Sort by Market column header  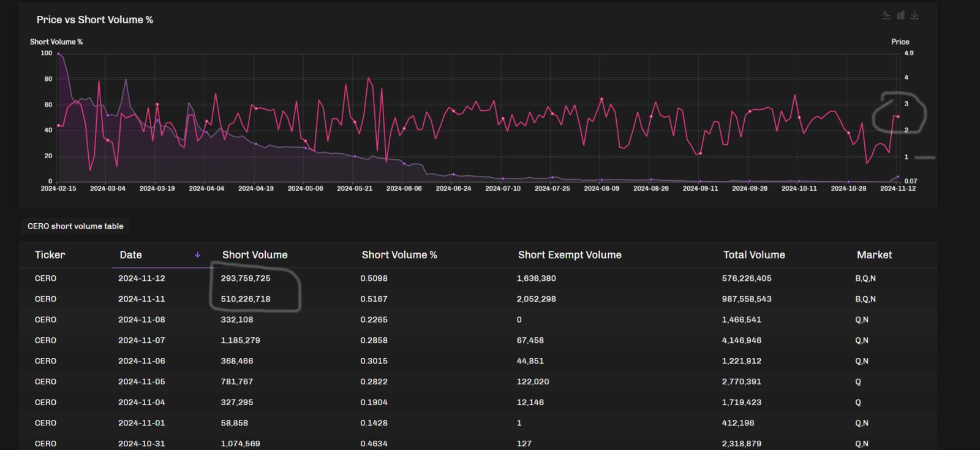click(874, 255)
